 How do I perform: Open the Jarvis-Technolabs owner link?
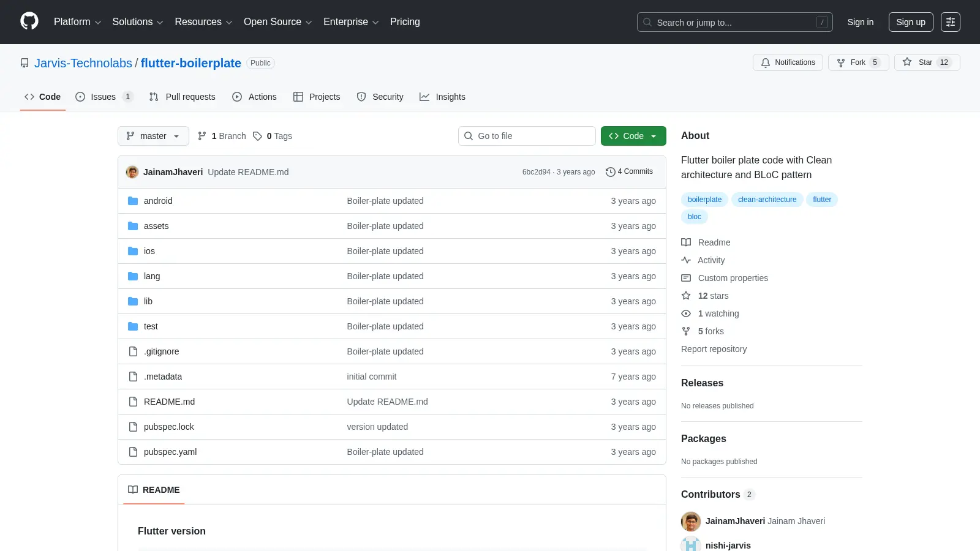pyautogui.click(x=83, y=63)
